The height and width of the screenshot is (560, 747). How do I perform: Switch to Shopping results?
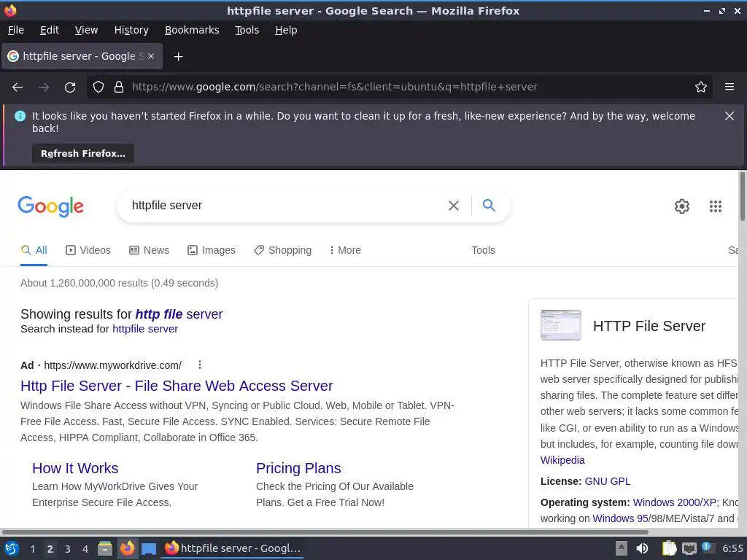point(282,251)
